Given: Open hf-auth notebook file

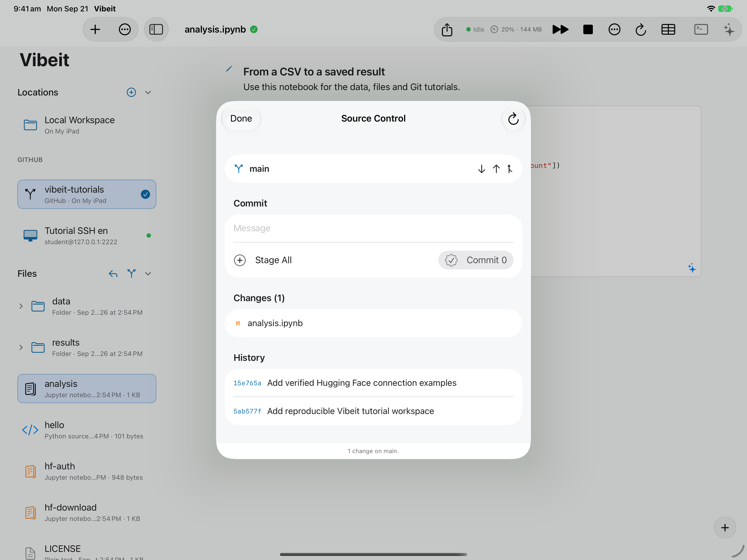Looking at the screenshot, I should pyautogui.click(x=87, y=471).
